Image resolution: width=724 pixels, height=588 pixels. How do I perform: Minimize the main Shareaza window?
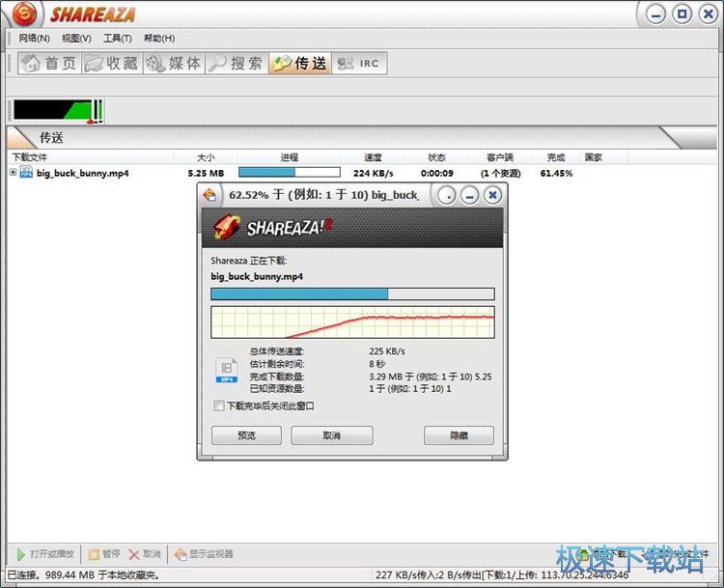[x=655, y=14]
